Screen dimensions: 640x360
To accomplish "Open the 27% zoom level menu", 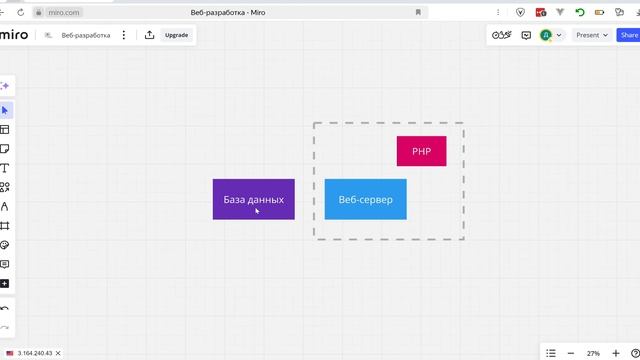I will 593,353.
